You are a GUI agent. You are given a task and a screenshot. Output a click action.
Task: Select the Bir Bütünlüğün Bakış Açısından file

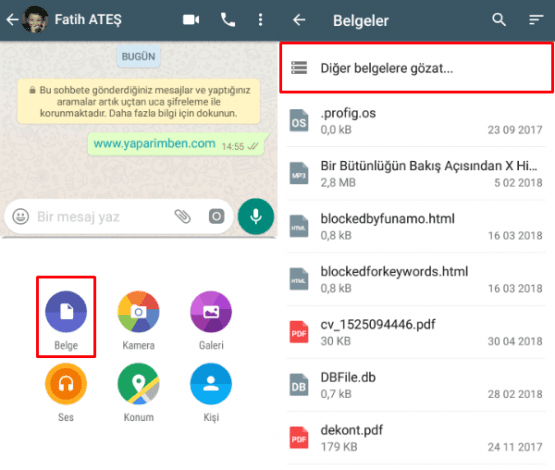click(416, 173)
